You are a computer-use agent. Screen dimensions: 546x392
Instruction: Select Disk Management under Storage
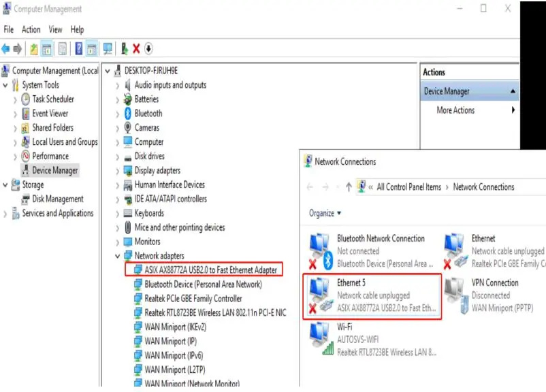pos(58,199)
